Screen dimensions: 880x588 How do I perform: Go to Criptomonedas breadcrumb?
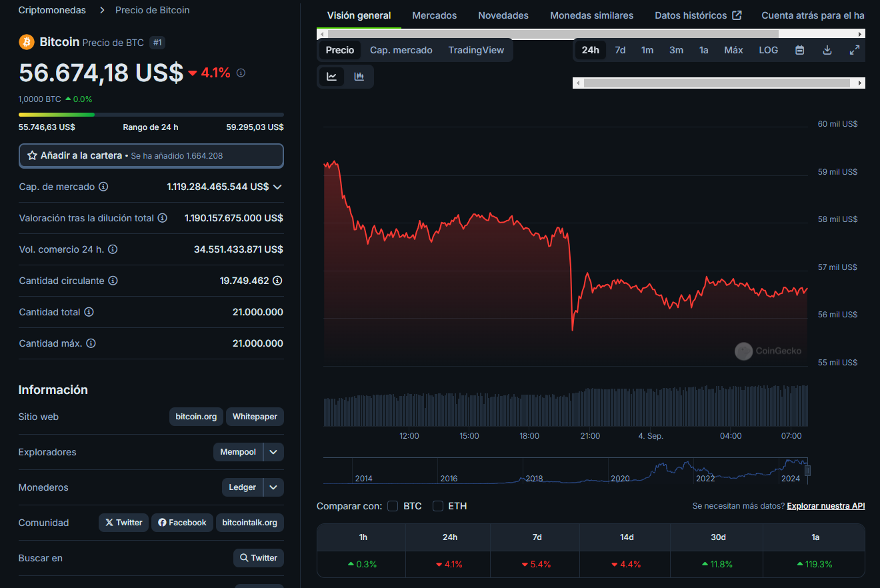click(52, 10)
